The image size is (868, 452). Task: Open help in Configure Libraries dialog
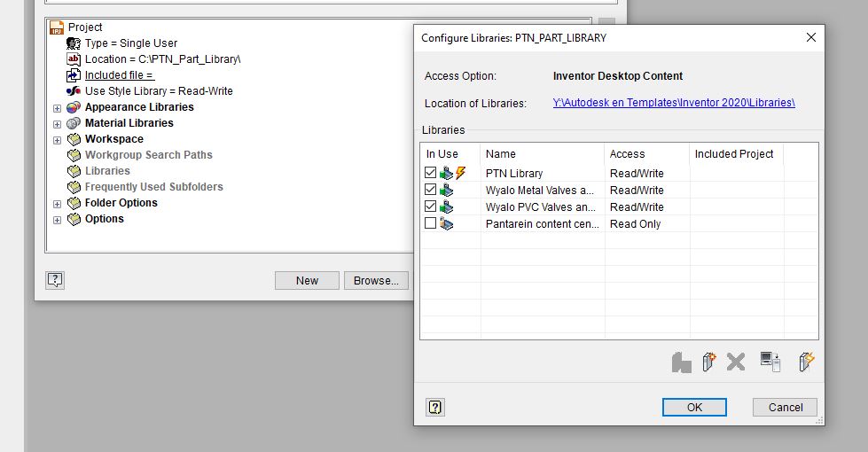(x=435, y=407)
